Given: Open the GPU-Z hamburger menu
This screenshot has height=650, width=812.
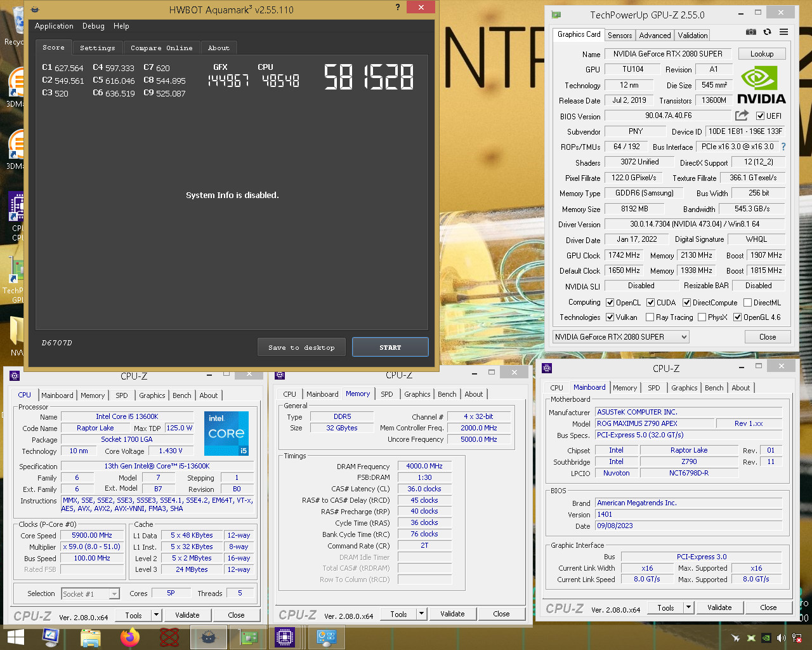Looking at the screenshot, I should coord(783,32).
